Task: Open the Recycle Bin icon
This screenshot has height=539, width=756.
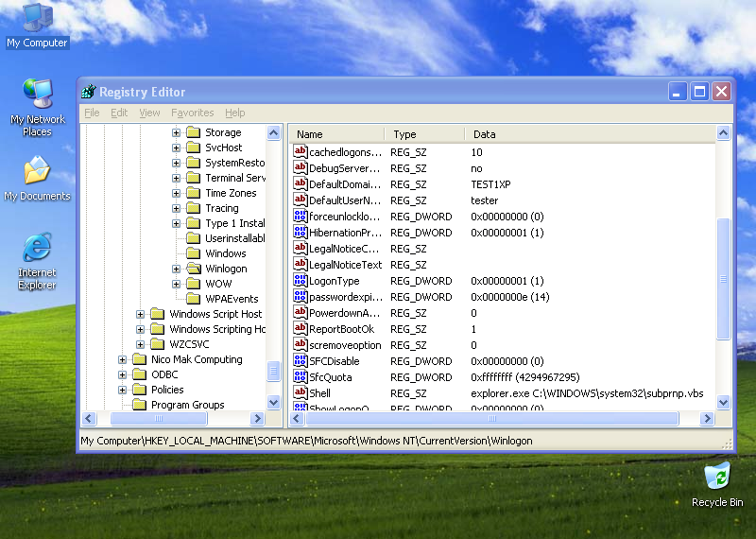Action: tap(717, 484)
